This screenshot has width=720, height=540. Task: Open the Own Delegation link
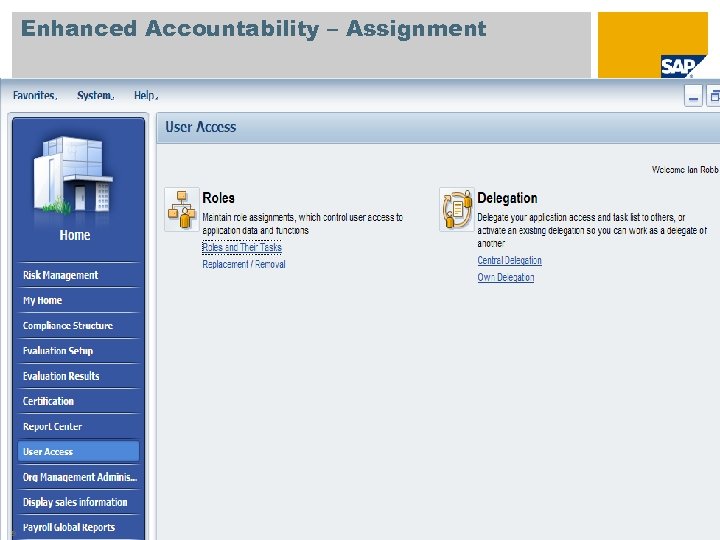click(x=506, y=277)
